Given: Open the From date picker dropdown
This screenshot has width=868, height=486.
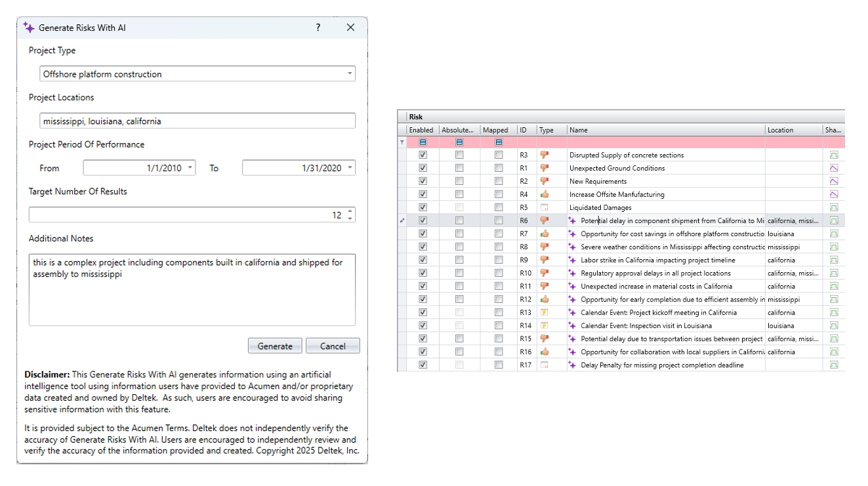Looking at the screenshot, I should pos(190,167).
